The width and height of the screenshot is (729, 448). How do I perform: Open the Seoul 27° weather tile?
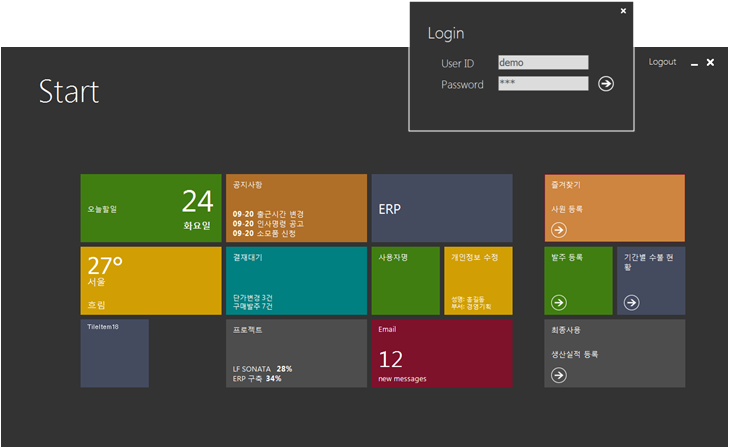[150, 281]
